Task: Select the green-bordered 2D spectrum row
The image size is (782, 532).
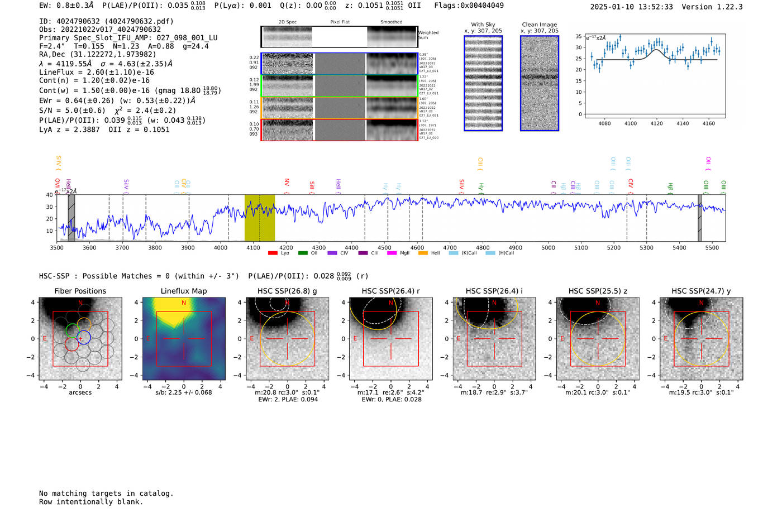Action: (339, 86)
